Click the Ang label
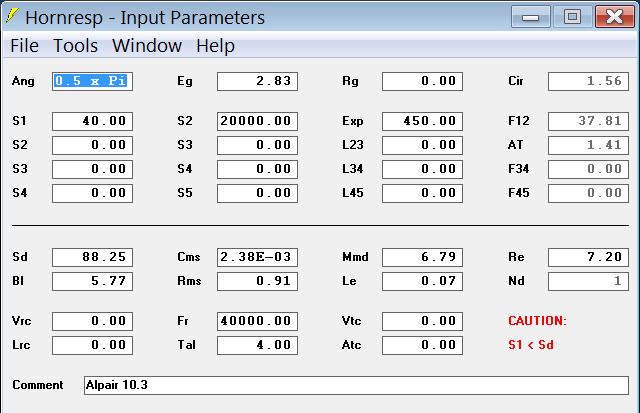Screen dimensions: 640x413 coord(23,81)
